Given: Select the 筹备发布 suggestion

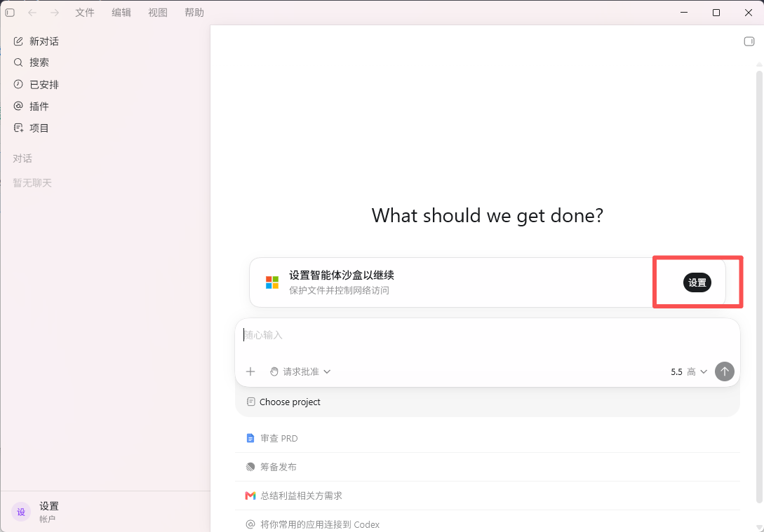Looking at the screenshot, I should [x=488, y=467].
